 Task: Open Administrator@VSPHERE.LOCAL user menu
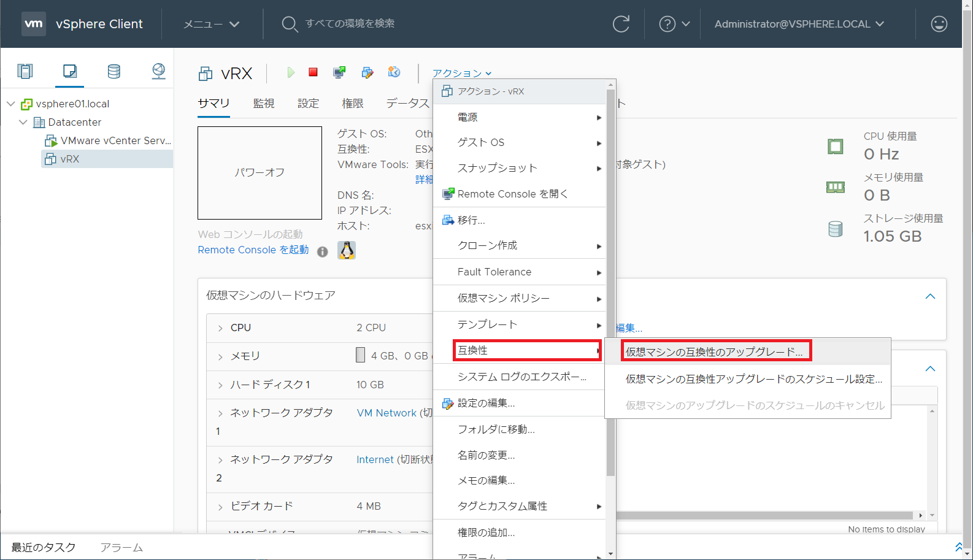click(799, 24)
